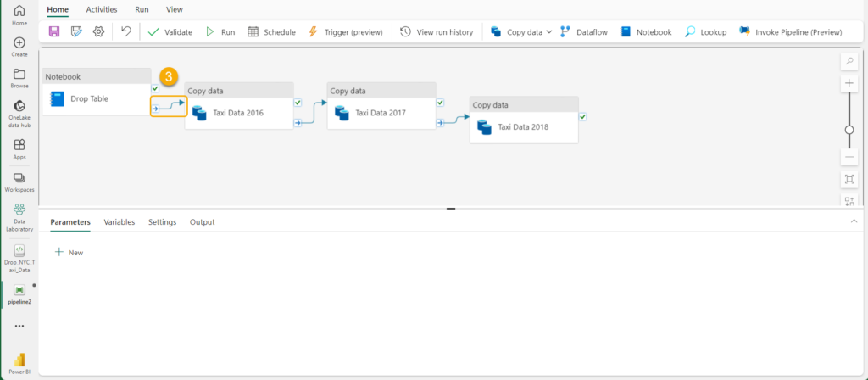
Task: Click the Save disk icon
Action: coord(54,31)
